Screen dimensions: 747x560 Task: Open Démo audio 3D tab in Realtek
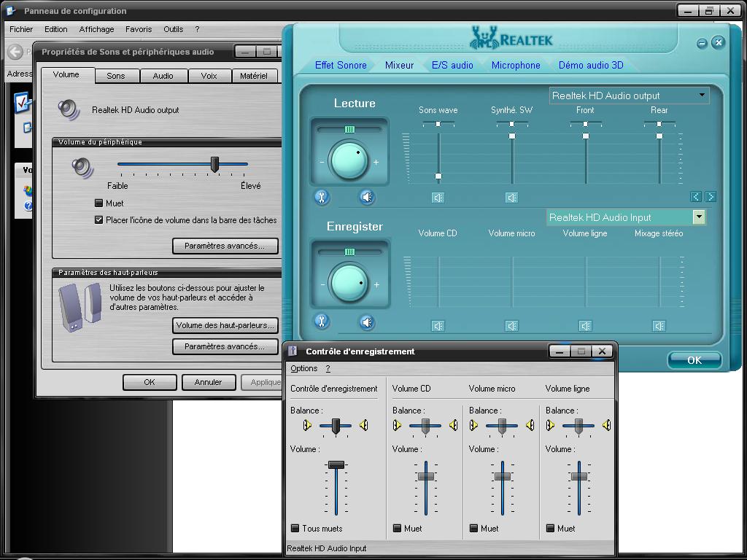pyautogui.click(x=591, y=65)
